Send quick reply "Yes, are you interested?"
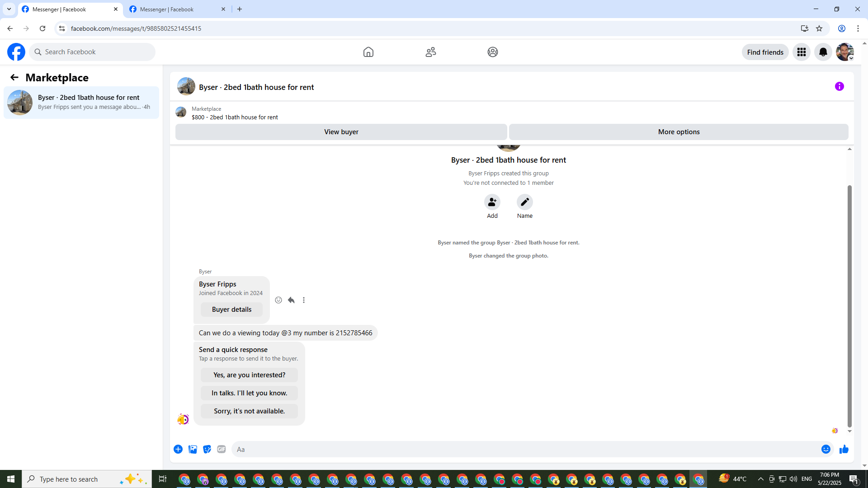This screenshot has height=488, width=868. (249, 375)
